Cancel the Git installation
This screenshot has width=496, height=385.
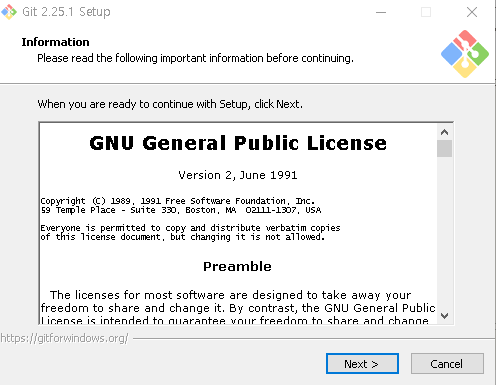(447, 364)
